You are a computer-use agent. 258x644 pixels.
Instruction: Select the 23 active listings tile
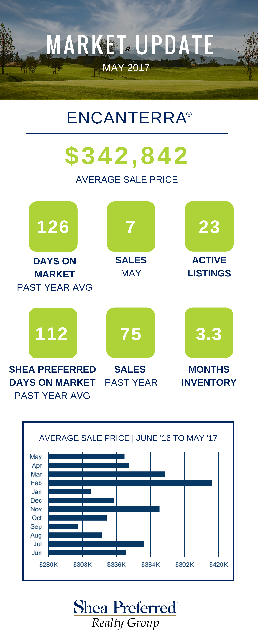209,226
